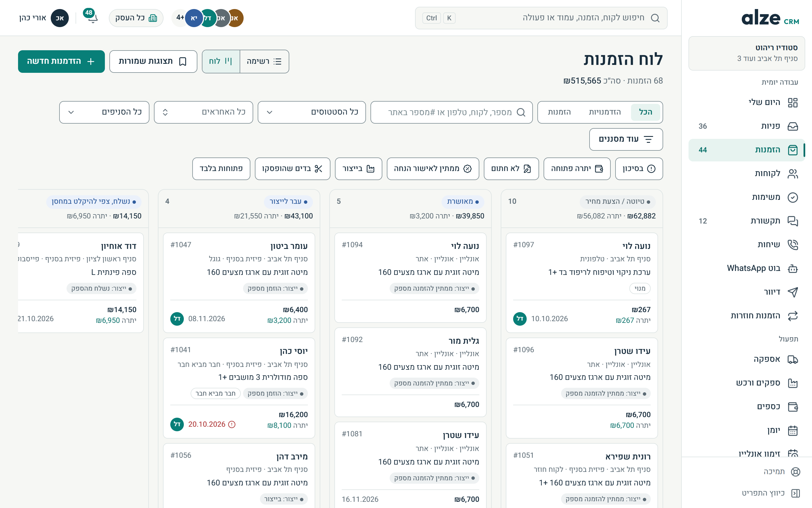Open order card #1047 עומר ביטון
The image size is (812, 508).
239,283
